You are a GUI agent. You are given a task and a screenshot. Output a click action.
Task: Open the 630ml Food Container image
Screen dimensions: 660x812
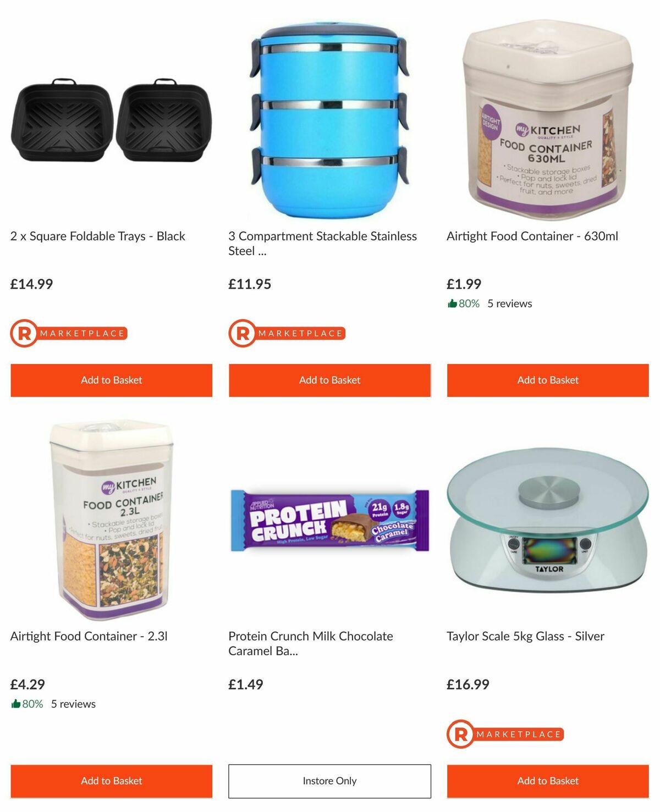(x=548, y=120)
